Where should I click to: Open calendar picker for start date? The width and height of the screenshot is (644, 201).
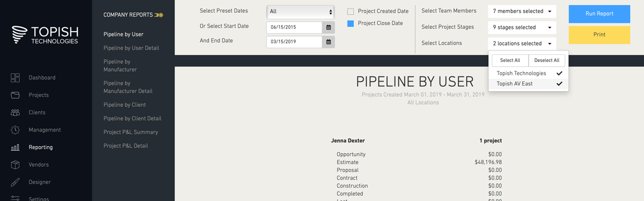click(328, 27)
